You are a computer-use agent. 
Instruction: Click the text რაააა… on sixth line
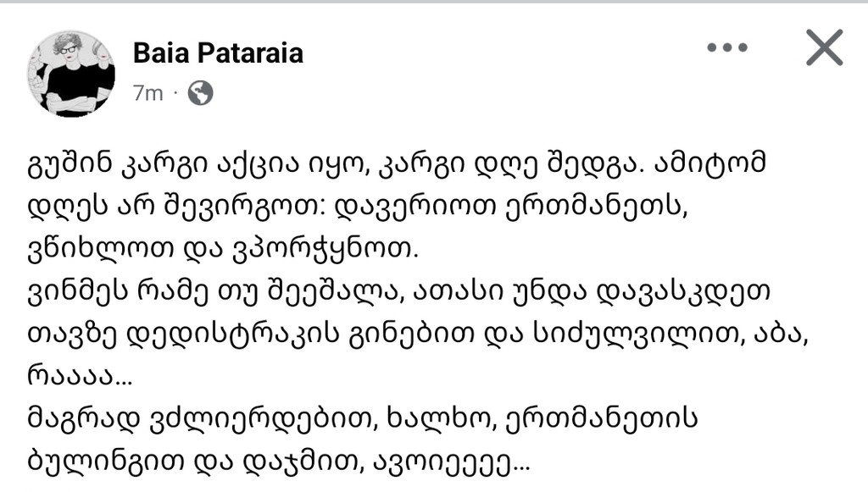(x=80, y=376)
